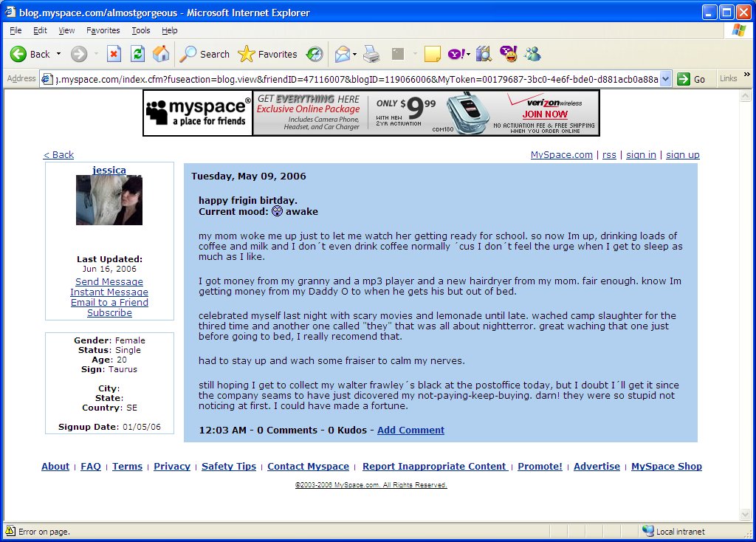Launch Windows Messenger people icon
Image resolution: width=756 pixels, height=542 pixels.
tap(533, 54)
